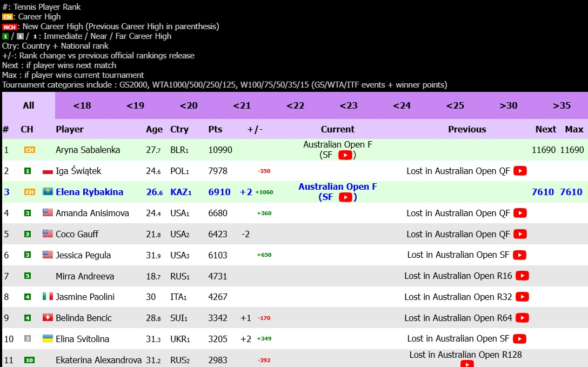The height and width of the screenshot is (367, 588).
Task: Switch to the <18 age tab
Action: coord(82,105)
